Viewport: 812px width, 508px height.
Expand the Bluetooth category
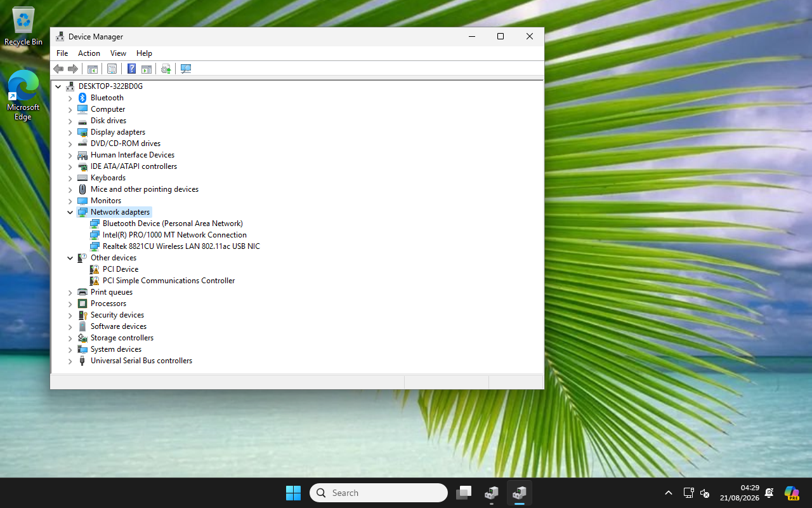pos(70,98)
